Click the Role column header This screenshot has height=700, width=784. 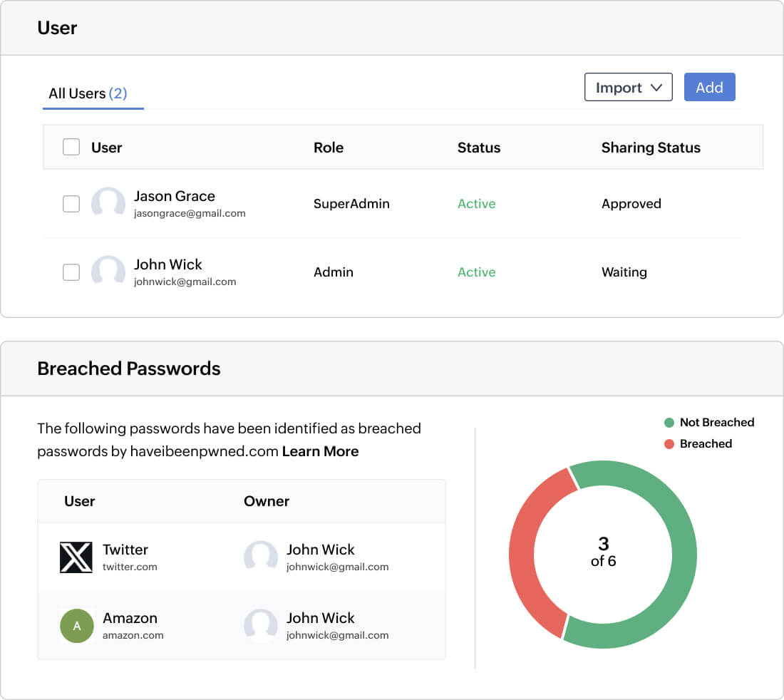[x=329, y=148]
